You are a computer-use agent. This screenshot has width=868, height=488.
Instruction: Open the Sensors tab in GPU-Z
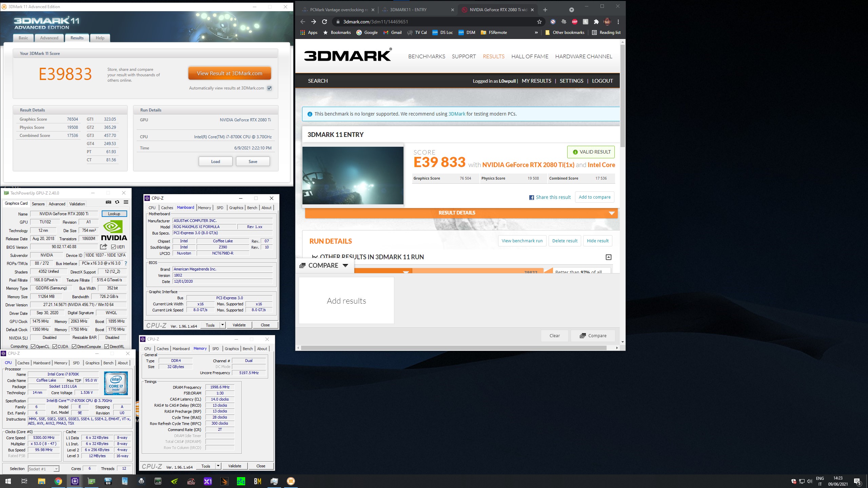point(38,204)
